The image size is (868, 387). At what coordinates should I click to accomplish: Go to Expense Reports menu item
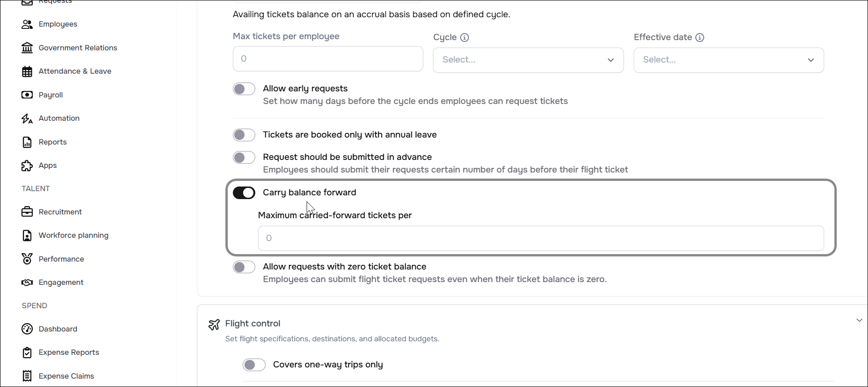click(x=69, y=352)
